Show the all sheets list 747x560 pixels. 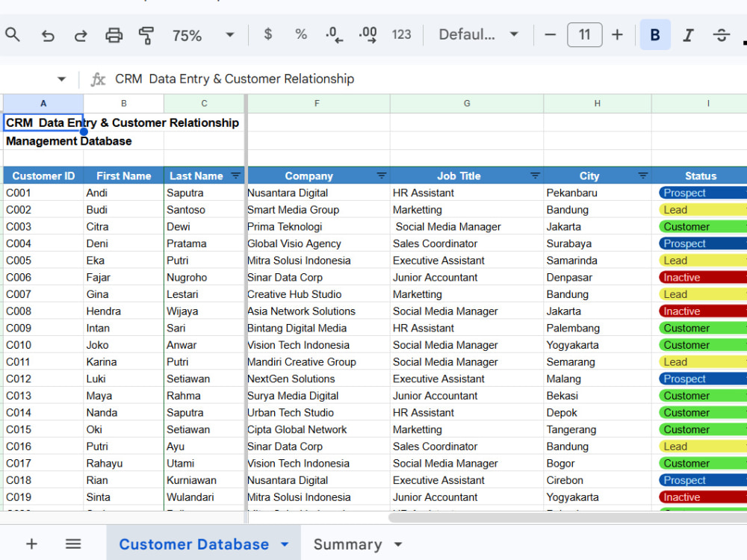pos(73,544)
